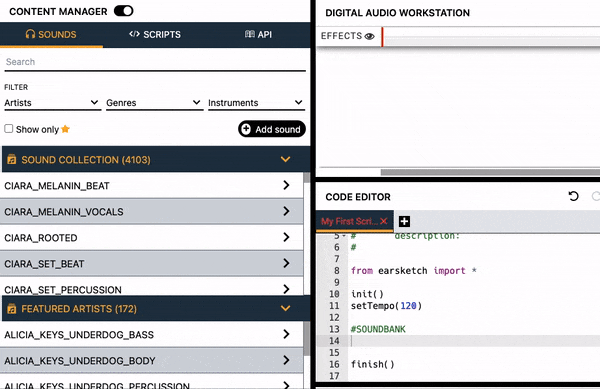Viewport: 600px width, 389px height.
Task: Expand the CIARA_SET_PERCUSSION arrow
Action: [x=286, y=289]
